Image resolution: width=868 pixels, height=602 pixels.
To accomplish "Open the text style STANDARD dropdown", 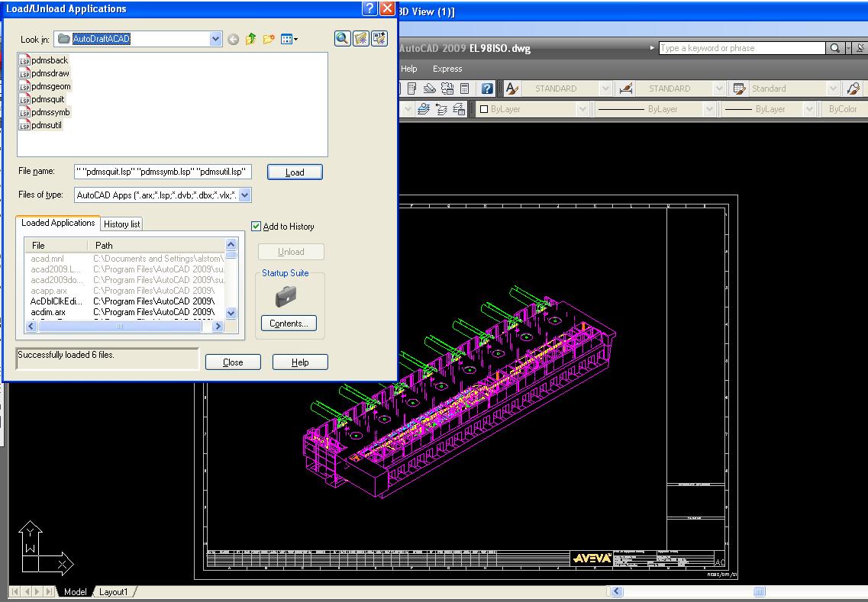I will coord(605,89).
